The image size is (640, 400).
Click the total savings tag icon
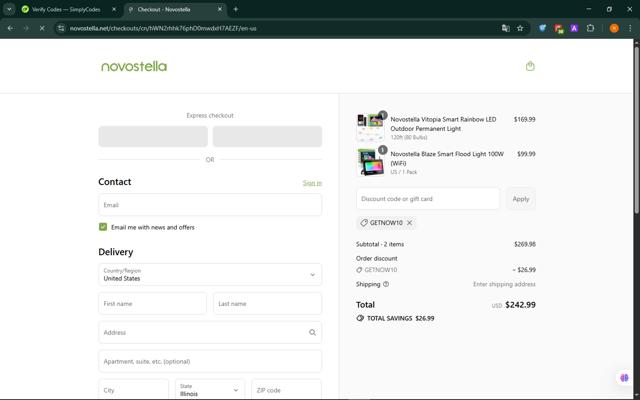pyautogui.click(x=360, y=318)
